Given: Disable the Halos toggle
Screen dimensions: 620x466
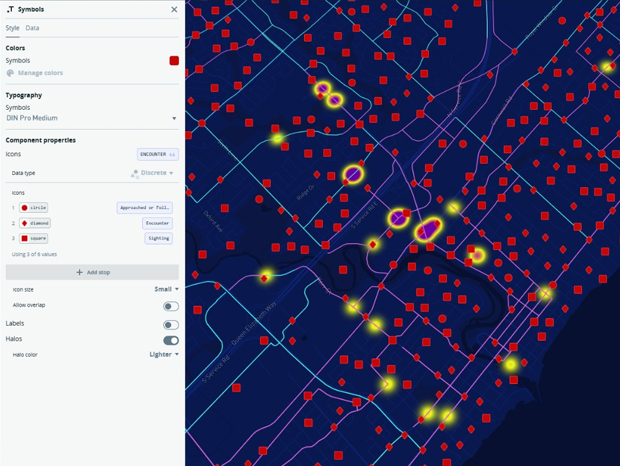Looking at the screenshot, I should point(171,340).
